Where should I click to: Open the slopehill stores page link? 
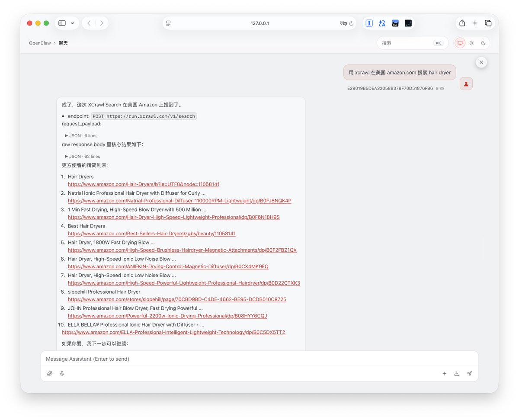tap(177, 299)
